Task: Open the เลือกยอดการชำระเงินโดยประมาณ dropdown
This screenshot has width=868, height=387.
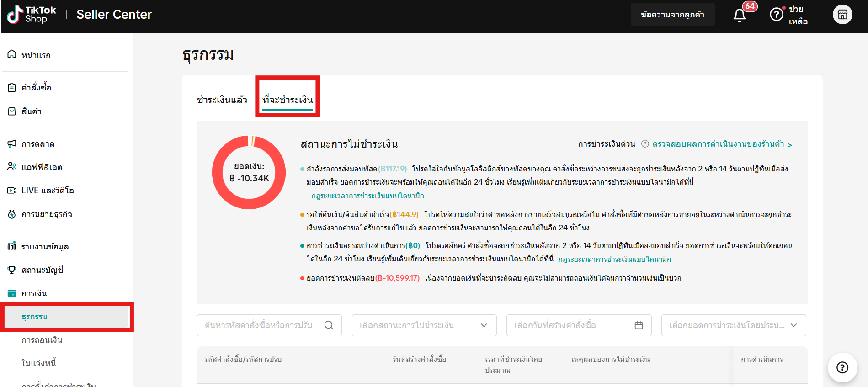Action: [x=734, y=325]
